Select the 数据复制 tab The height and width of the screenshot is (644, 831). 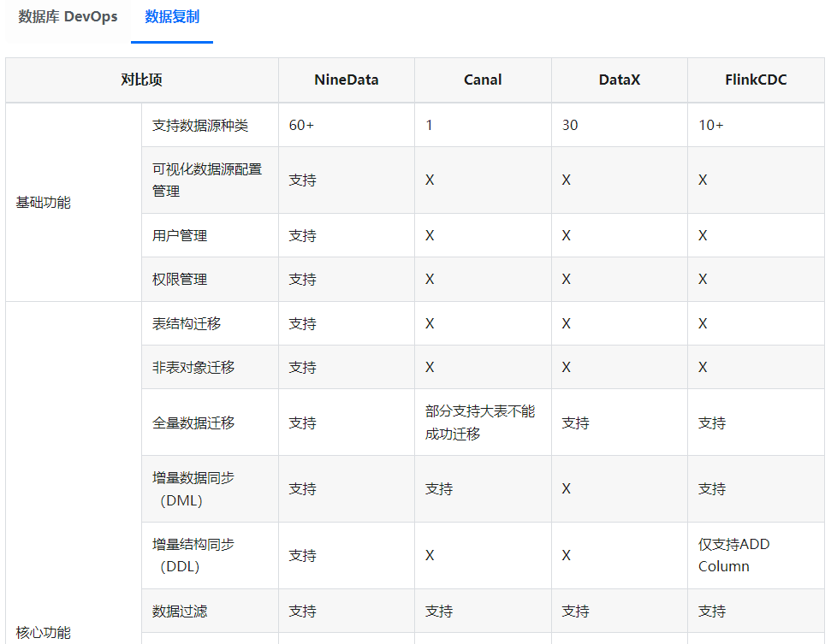tap(172, 17)
